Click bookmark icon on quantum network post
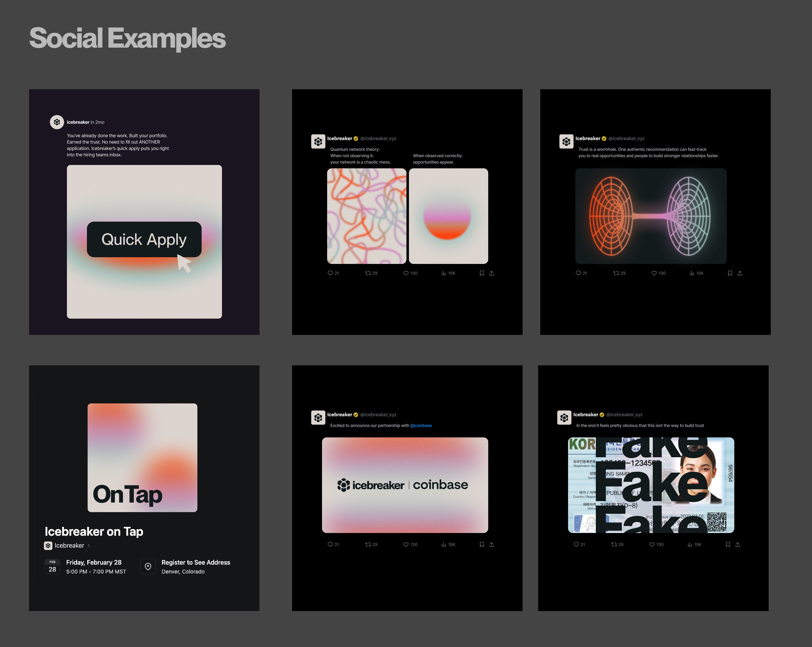 482,273
